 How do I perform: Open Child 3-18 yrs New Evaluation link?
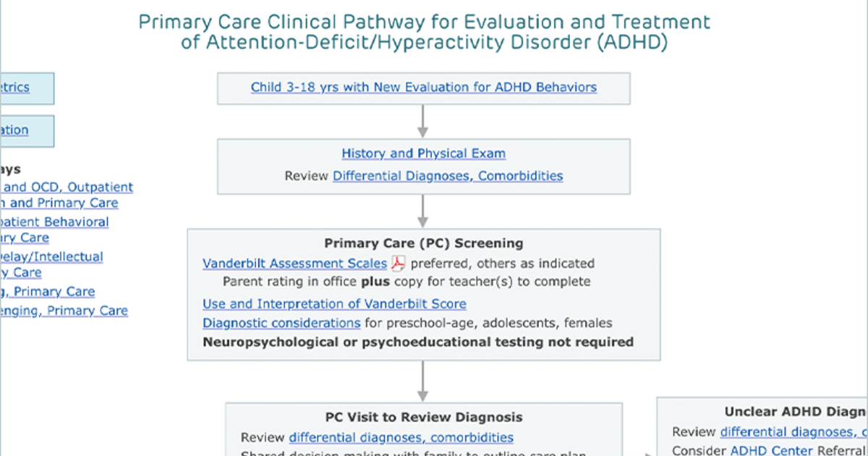pyautogui.click(x=424, y=88)
